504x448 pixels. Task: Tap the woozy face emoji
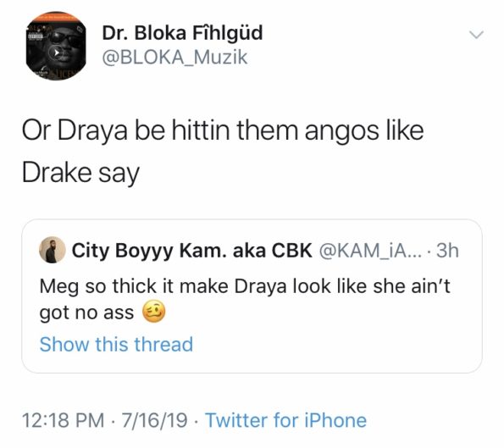coord(154,312)
